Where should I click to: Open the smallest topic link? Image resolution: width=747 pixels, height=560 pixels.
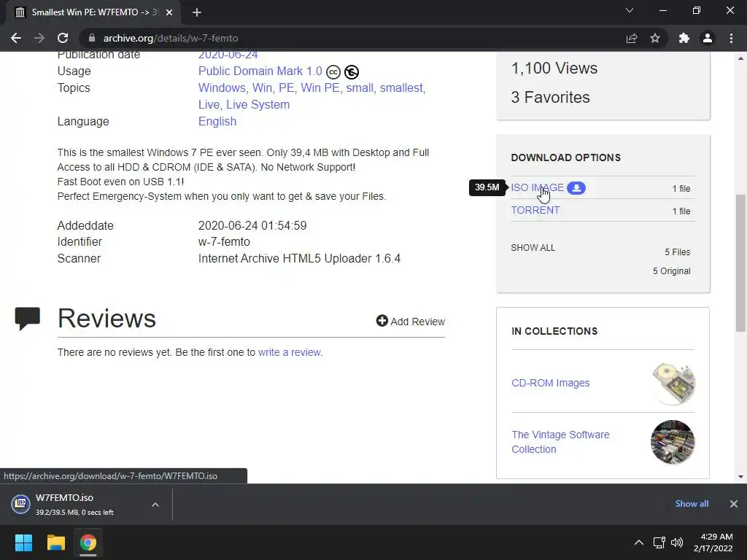point(402,87)
